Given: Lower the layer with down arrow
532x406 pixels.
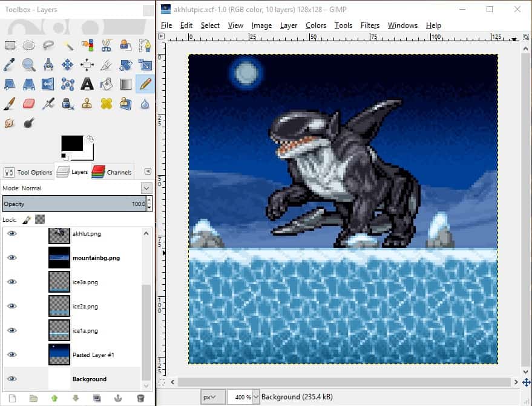Looking at the screenshot, I should (76, 398).
